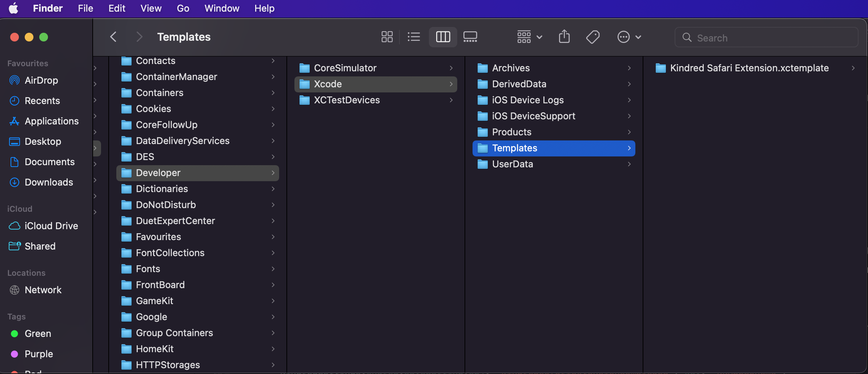Click the Group Containers folder icon
The width and height of the screenshot is (868, 374).
coord(126,333)
